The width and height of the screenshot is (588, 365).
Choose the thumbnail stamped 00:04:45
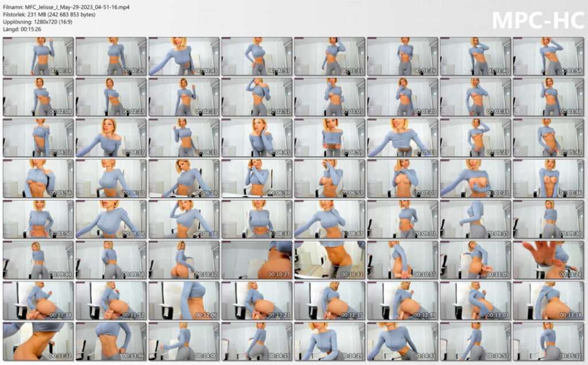[x=257, y=138]
